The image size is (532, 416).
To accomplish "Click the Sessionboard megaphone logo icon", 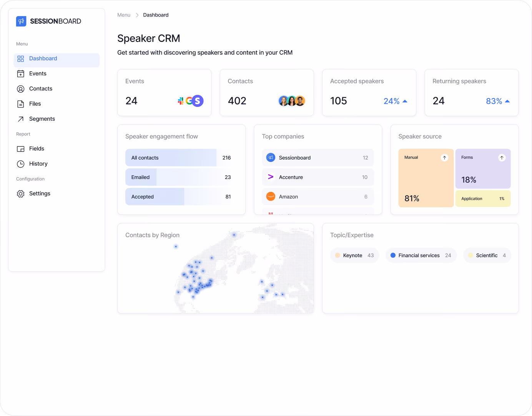I will click(x=21, y=21).
